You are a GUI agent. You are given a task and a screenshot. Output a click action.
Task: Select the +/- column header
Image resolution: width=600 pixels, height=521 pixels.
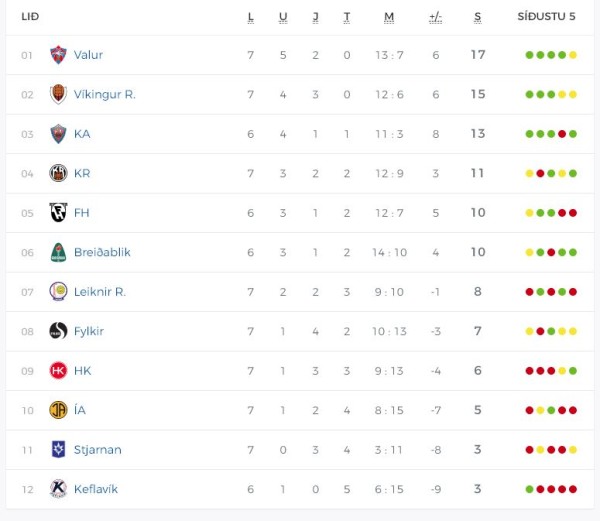click(435, 17)
